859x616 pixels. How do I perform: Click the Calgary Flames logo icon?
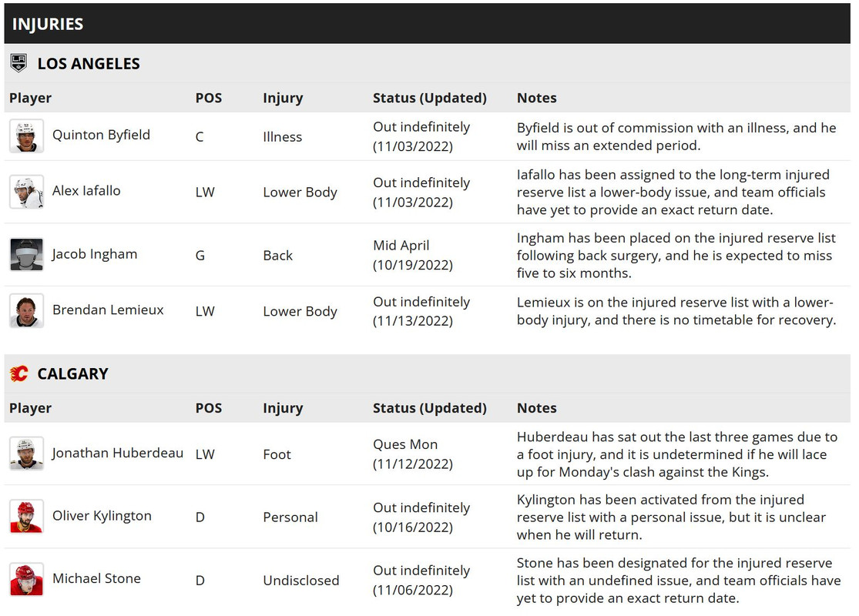point(18,373)
